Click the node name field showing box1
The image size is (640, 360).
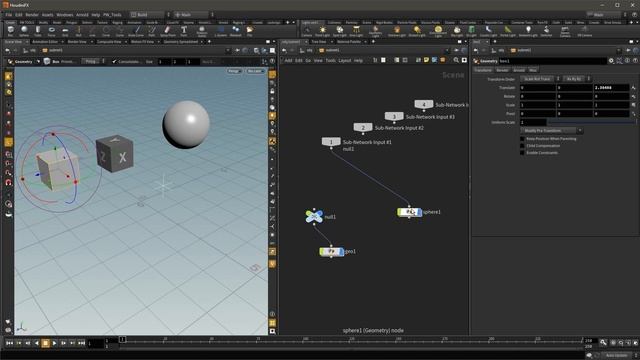point(553,61)
